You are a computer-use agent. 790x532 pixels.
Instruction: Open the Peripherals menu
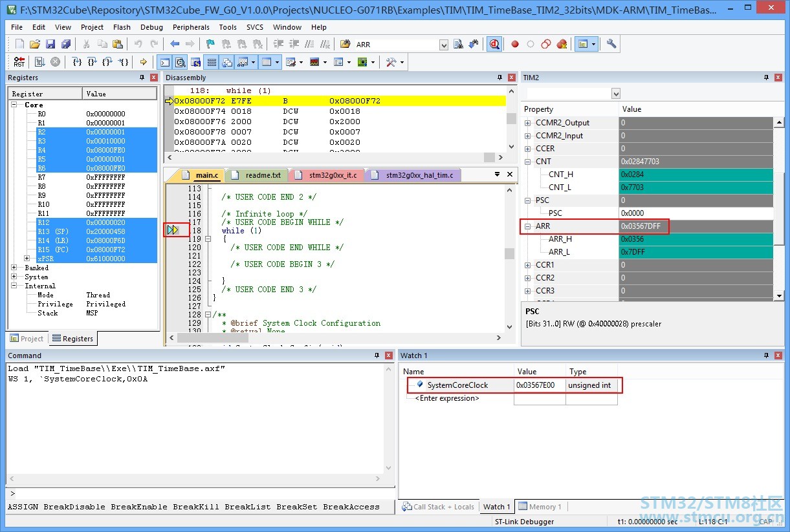tap(191, 27)
